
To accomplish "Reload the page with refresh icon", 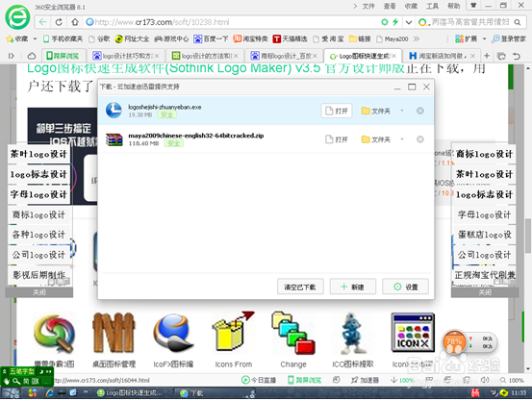I will tap(59, 22).
